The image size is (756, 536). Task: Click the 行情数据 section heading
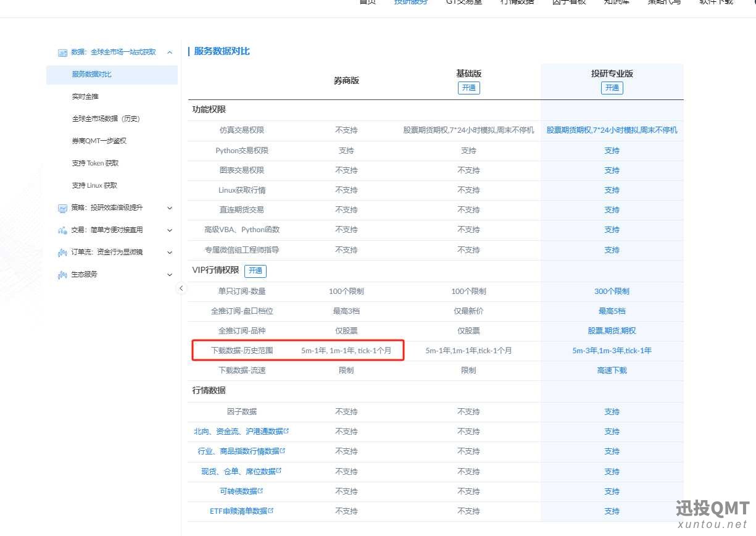209,390
